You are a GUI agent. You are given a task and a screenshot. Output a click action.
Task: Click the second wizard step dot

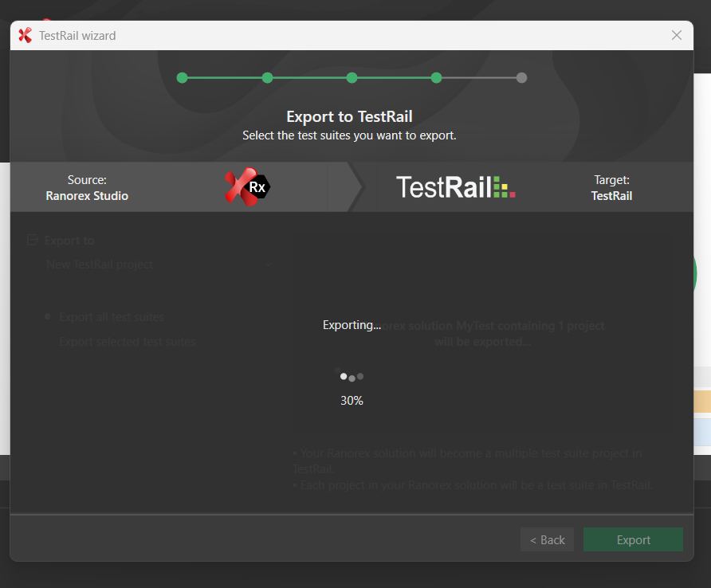[x=267, y=78]
